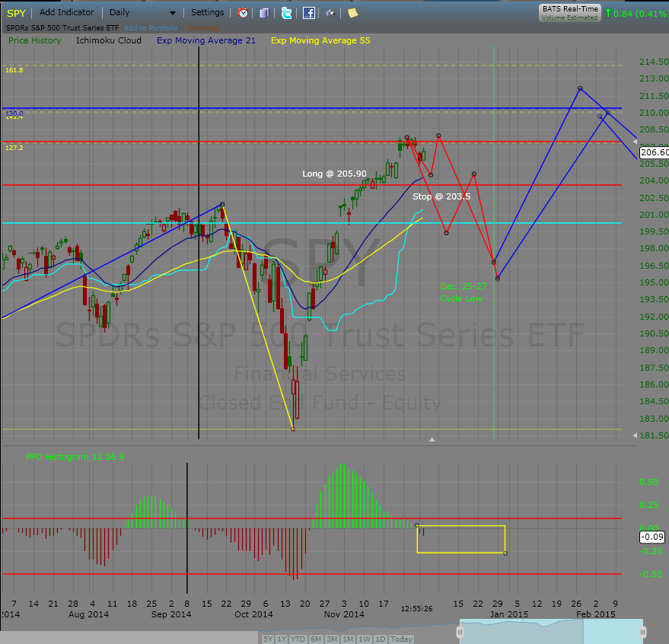
Task: Set range to 1M
Action: [348, 639]
